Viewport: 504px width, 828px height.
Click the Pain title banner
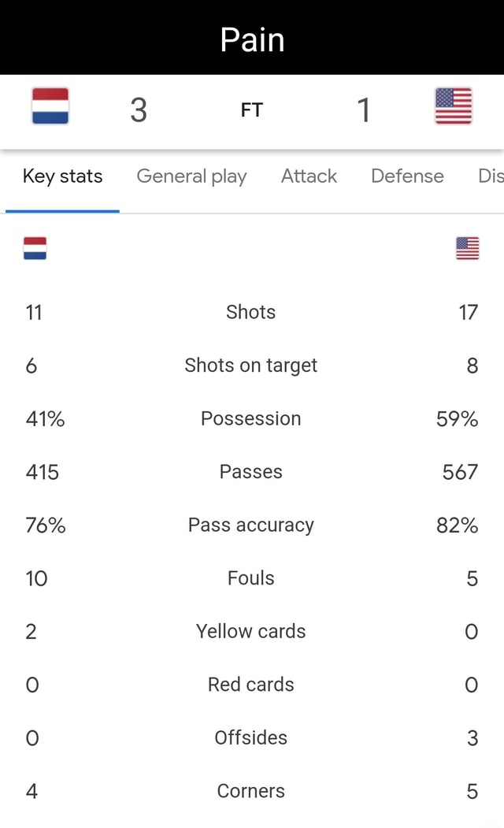coord(252,38)
